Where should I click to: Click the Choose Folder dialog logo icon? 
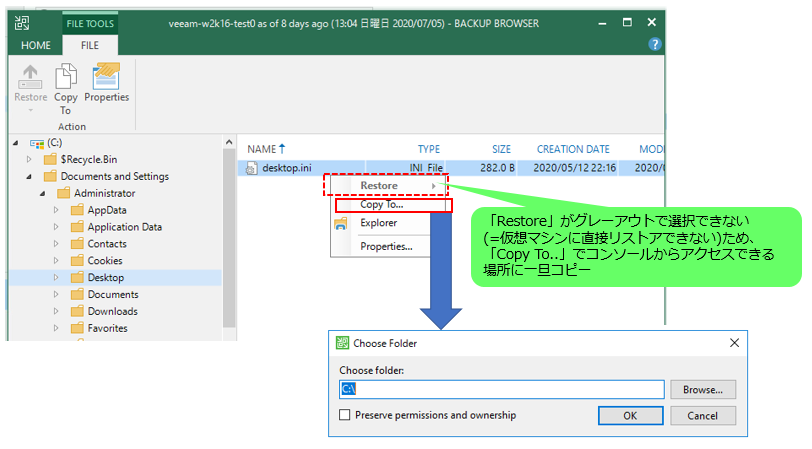click(342, 343)
